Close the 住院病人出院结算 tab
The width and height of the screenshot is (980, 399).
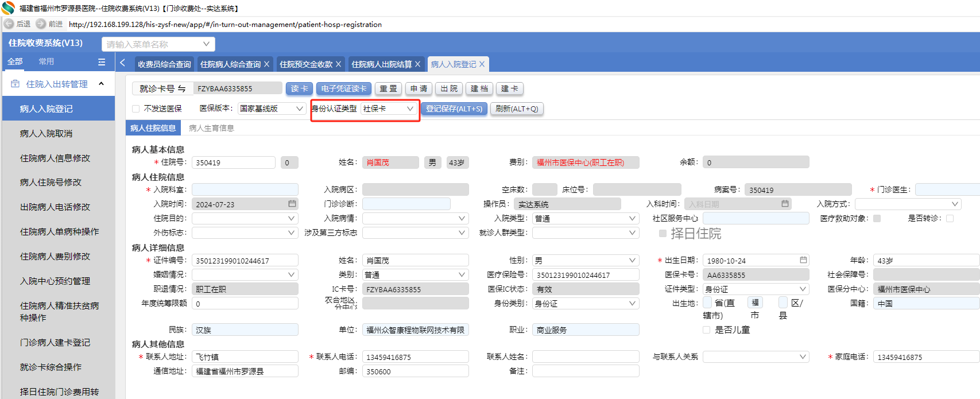point(418,64)
